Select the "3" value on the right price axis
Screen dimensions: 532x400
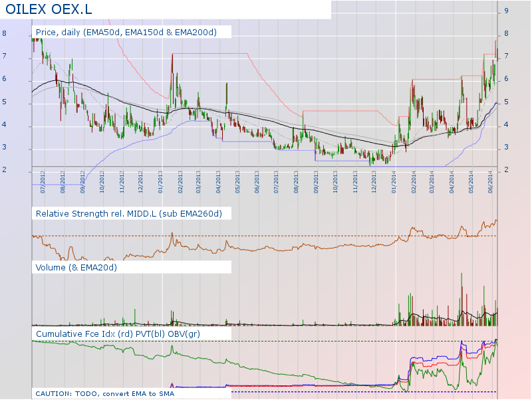(x=506, y=147)
